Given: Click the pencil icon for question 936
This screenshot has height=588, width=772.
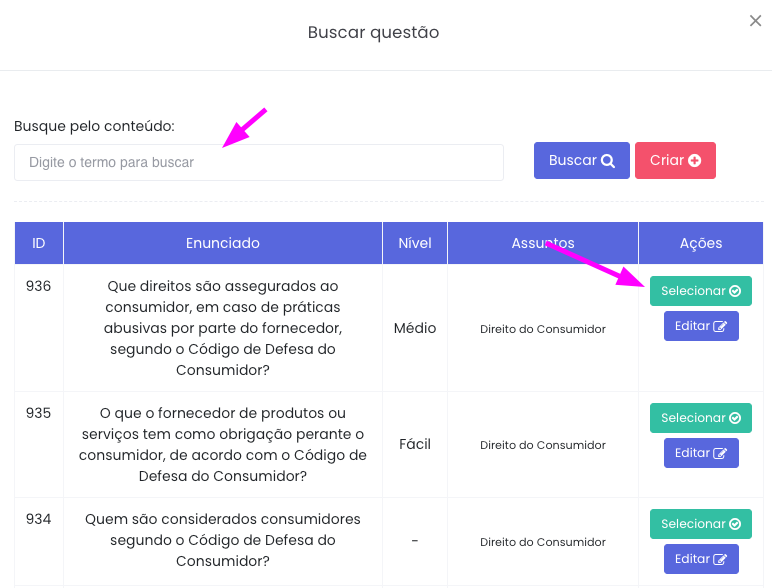Looking at the screenshot, I should pos(720,327).
